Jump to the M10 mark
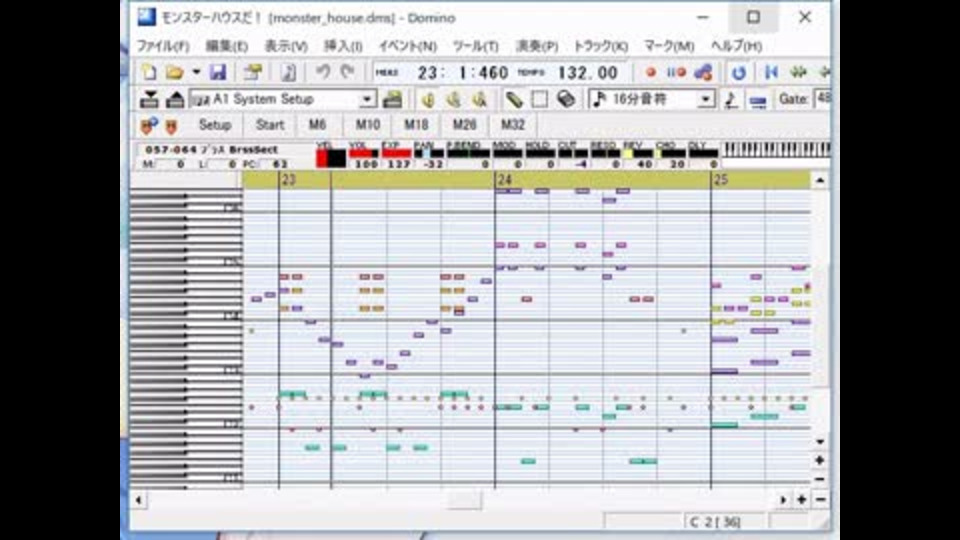Screen dimensions: 960x540 368,125
